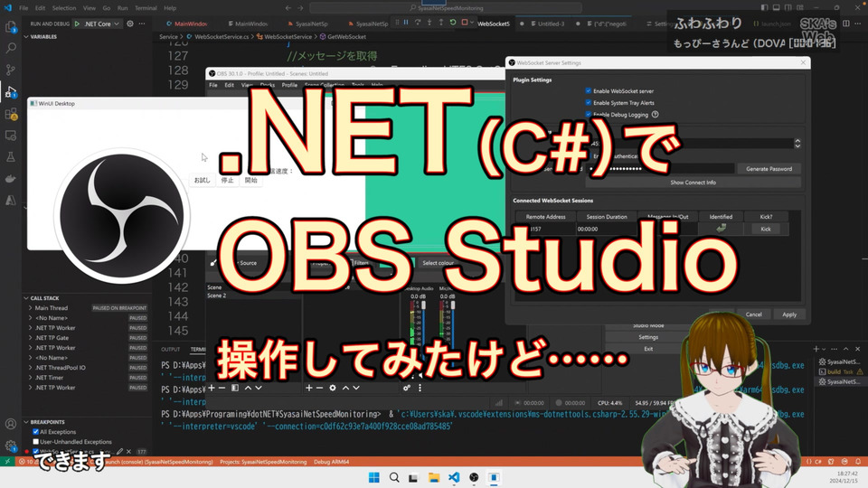Add a scene with the OBS scenes plus icon
The image size is (868, 488).
[211, 388]
